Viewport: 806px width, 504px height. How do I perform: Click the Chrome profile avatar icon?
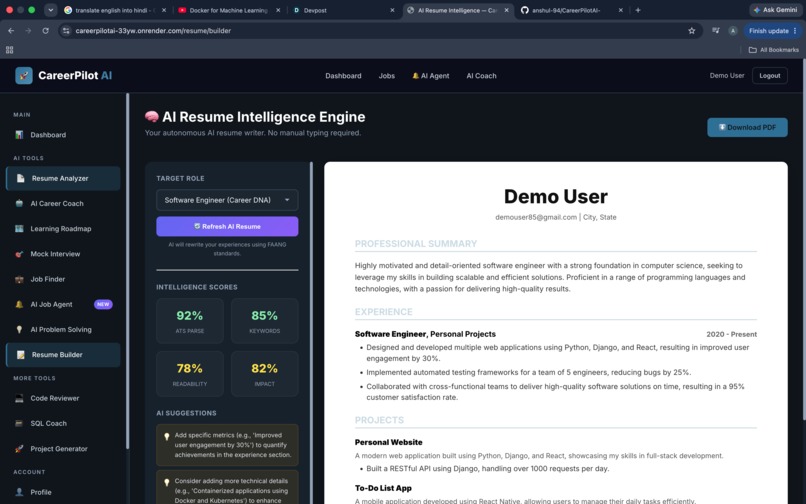click(x=733, y=31)
